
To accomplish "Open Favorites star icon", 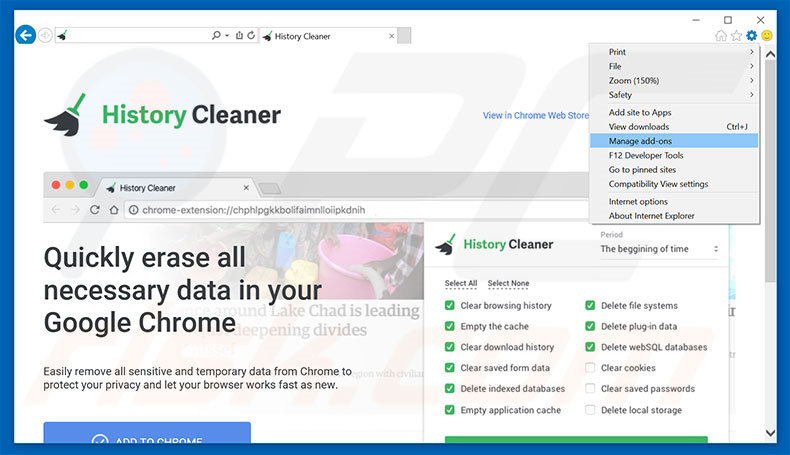I will click(x=736, y=35).
